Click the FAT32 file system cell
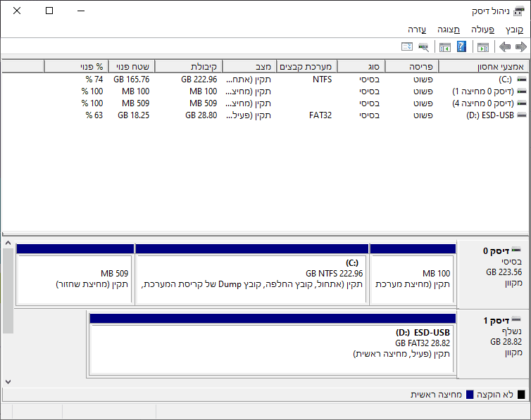The width and height of the screenshot is (531, 420). point(320,115)
